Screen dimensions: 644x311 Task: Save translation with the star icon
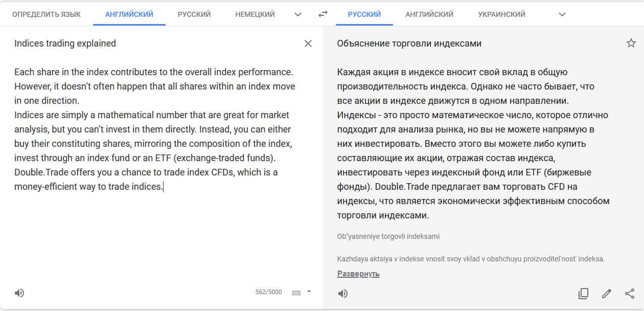click(631, 43)
